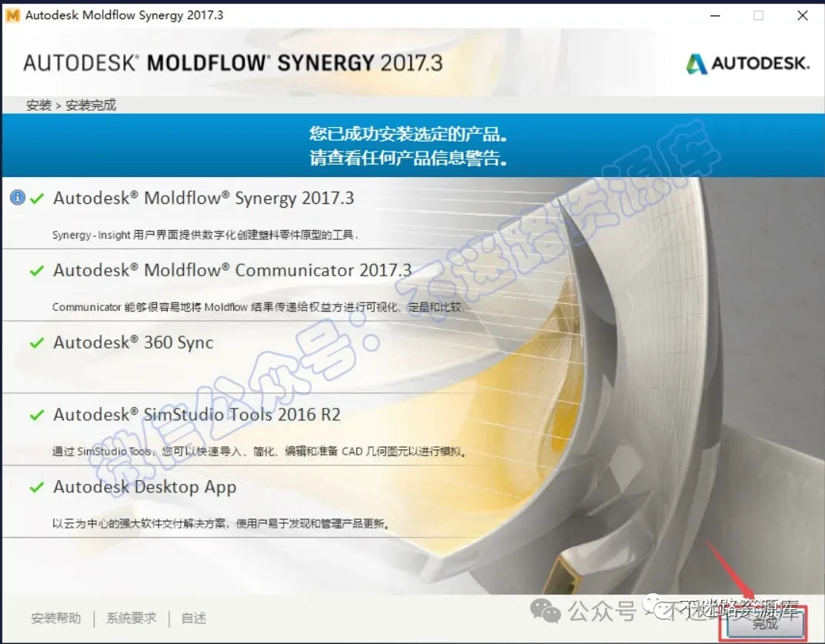Click the Synergy - Insight description text
The height and width of the screenshot is (644, 825).
coord(205,235)
